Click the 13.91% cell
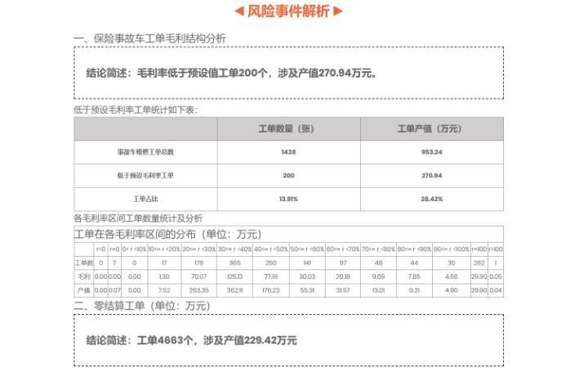 point(289,199)
